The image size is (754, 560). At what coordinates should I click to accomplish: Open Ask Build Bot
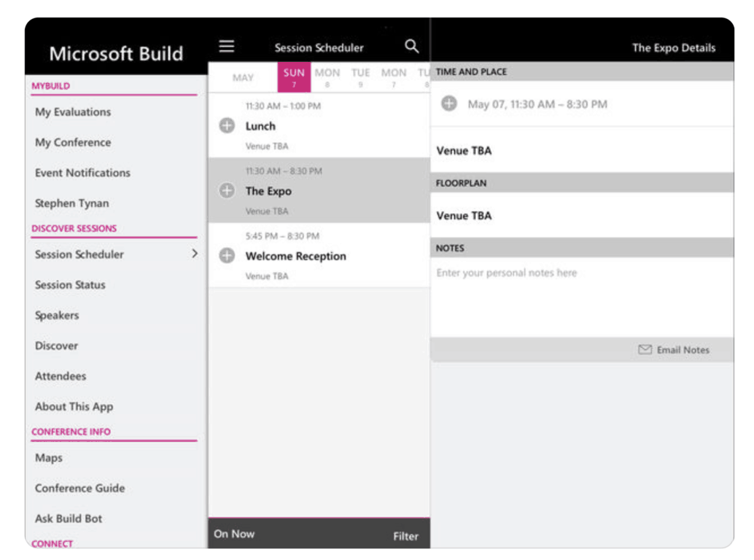[69, 518]
